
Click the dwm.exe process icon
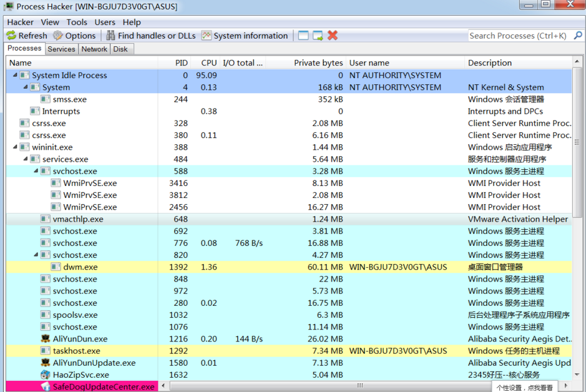point(55,267)
